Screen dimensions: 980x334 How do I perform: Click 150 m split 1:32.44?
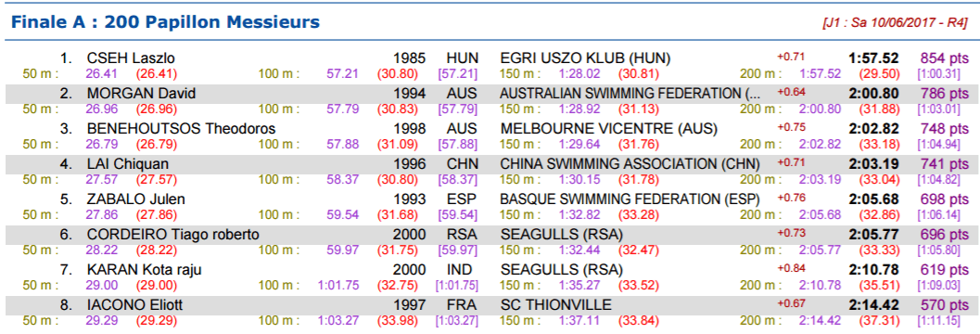point(579,250)
